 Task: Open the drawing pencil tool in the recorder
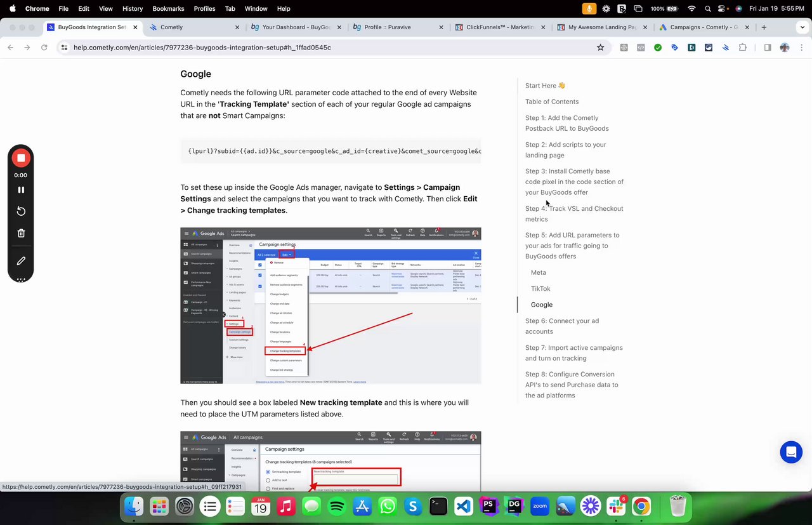21,261
